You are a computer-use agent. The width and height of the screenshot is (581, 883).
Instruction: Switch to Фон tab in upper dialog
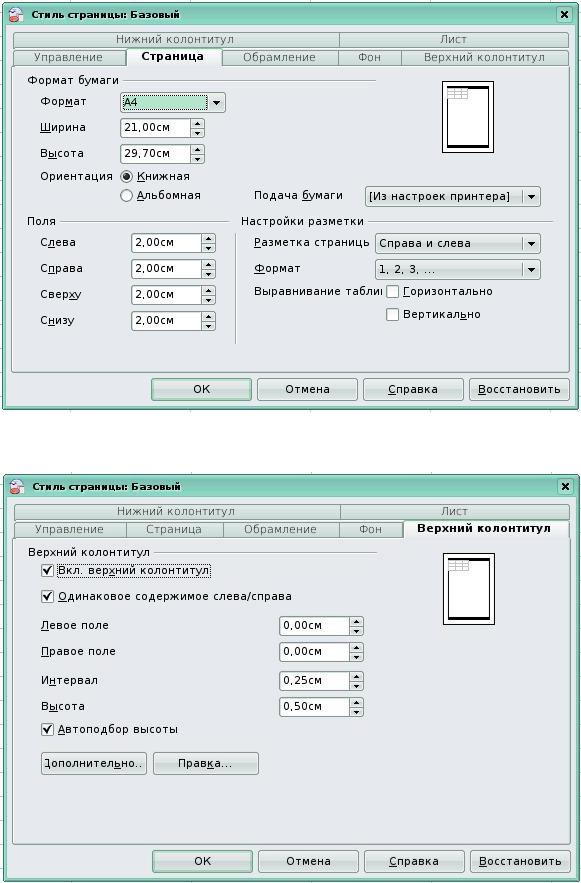[x=369, y=57]
